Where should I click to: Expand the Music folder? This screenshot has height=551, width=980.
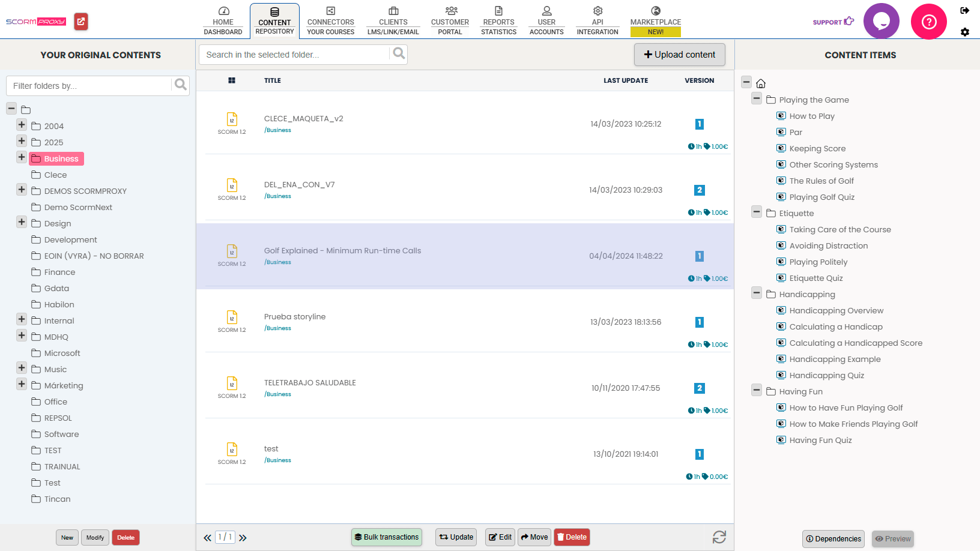(22, 368)
